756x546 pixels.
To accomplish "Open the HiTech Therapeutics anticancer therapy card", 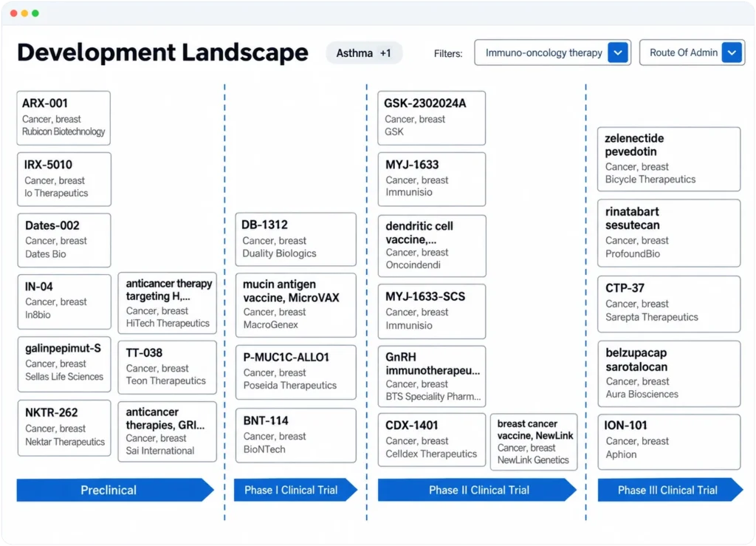I will (x=168, y=303).
